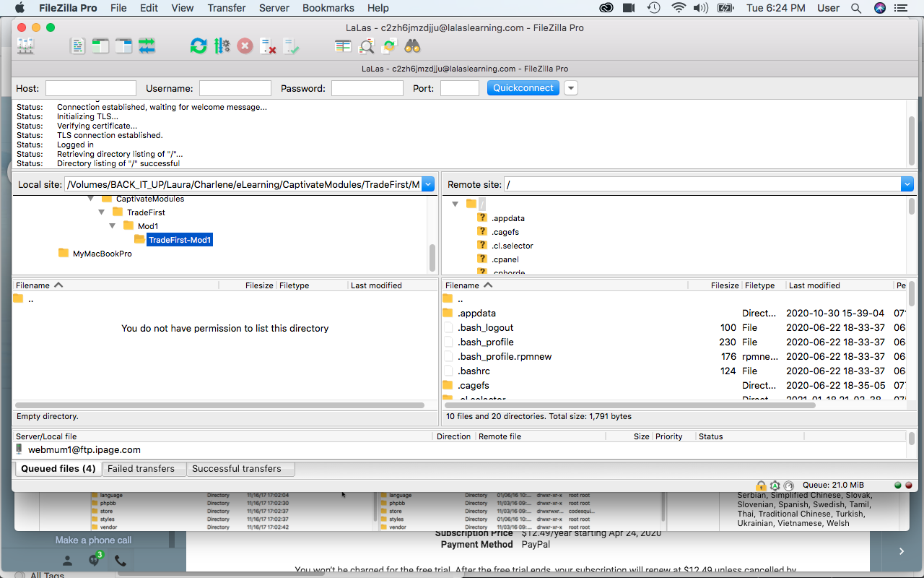Image resolution: width=924 pixels, height=578 pixels.
Task: Select .cpanel in the remote tree
Action: (x=505, y=259)
